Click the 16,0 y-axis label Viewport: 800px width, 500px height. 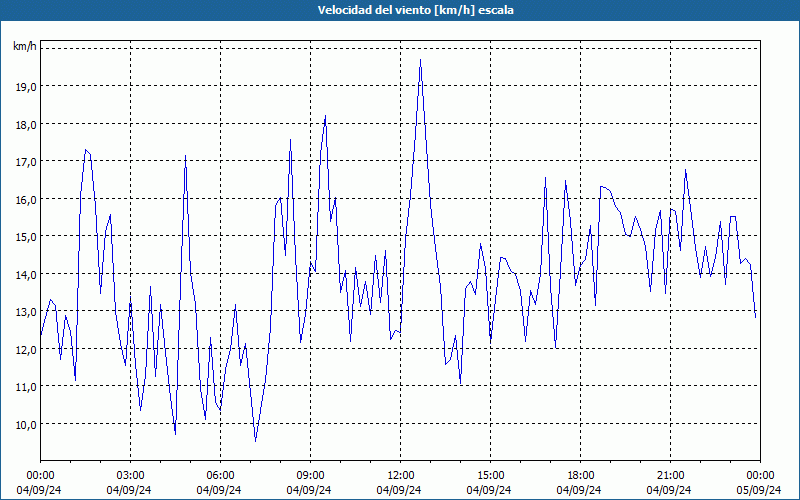click(x=26, y=199)
